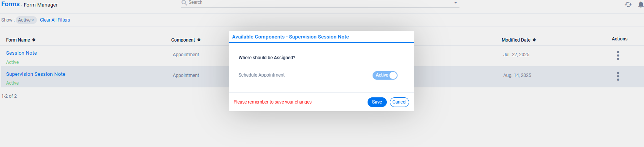Remove the Active filter chip
644x147 pixels.
tap(33, 20)
